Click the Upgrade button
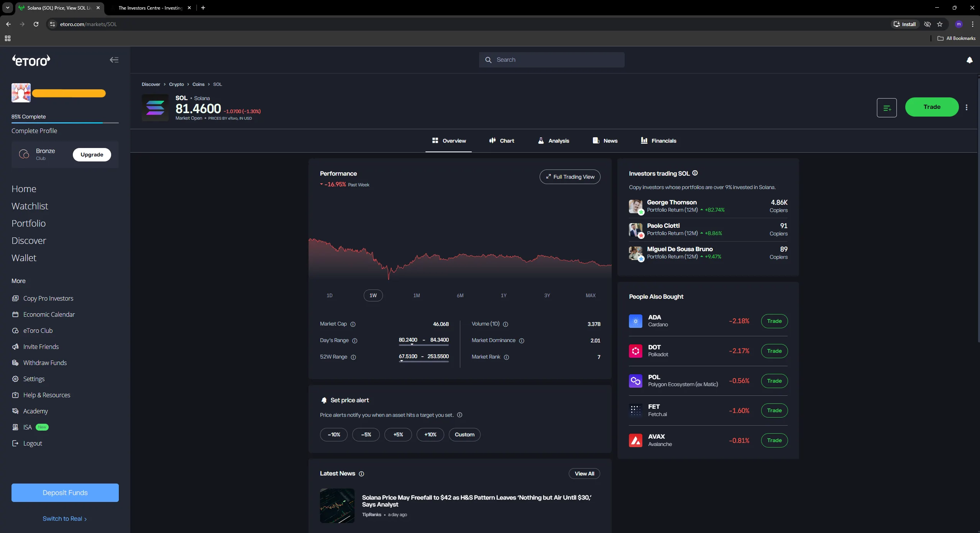Screen dimensions: 980x533 92,155
